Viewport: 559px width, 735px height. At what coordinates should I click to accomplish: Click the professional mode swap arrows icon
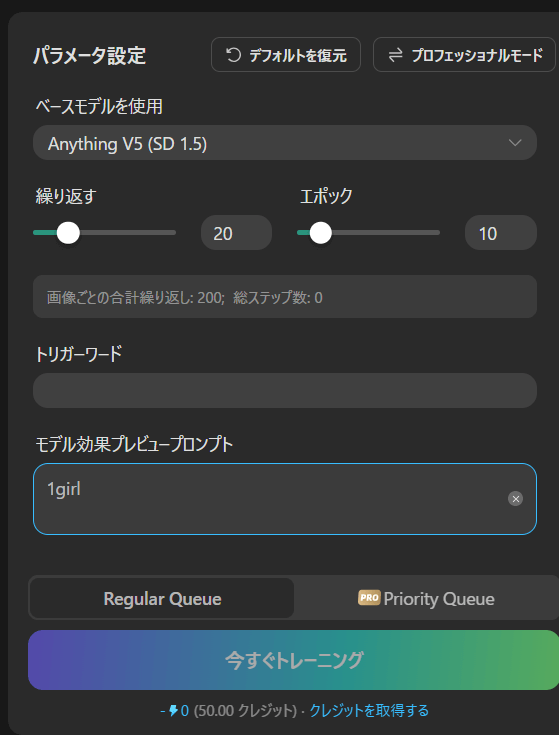pos(395,55)
